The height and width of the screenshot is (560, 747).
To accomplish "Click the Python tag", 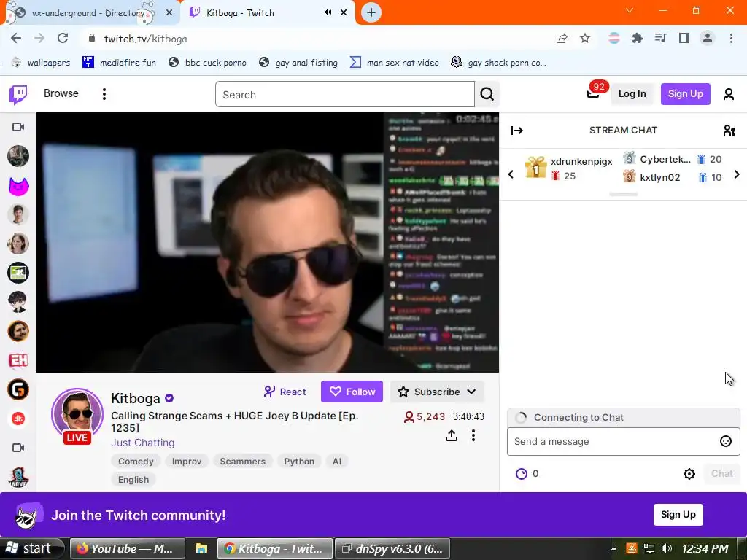I will click(299, 462).
